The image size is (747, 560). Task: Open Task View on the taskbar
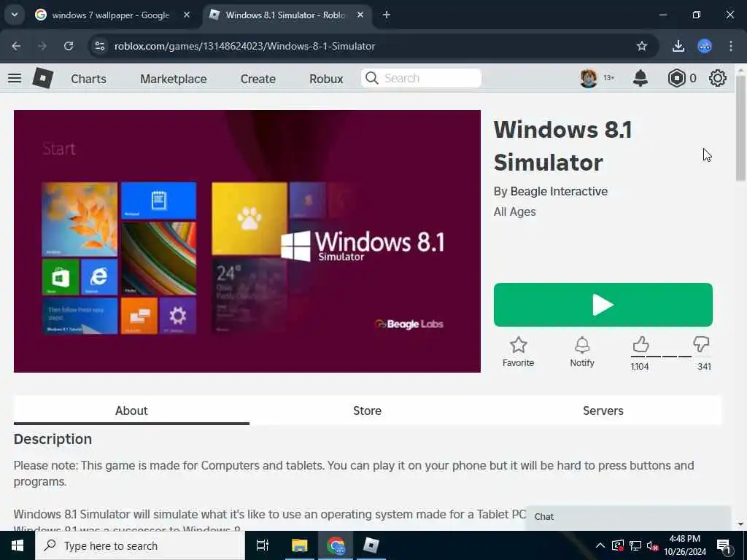pos(263,545)
